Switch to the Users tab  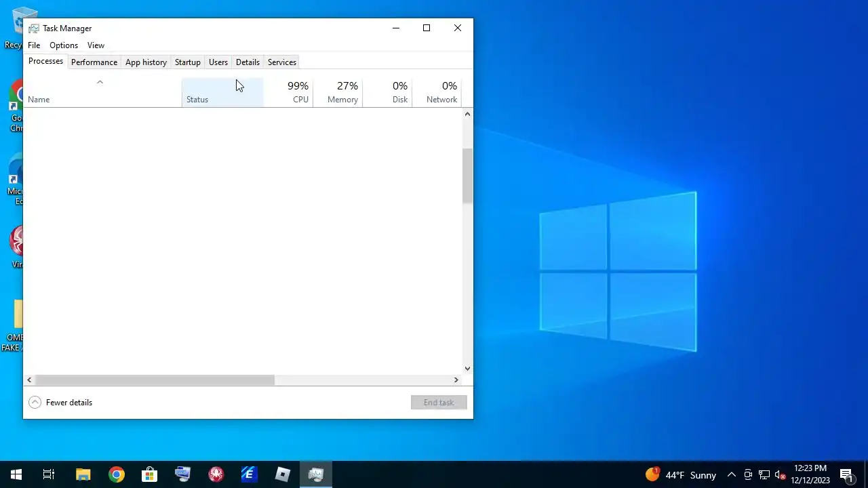[x=218, y=62]
